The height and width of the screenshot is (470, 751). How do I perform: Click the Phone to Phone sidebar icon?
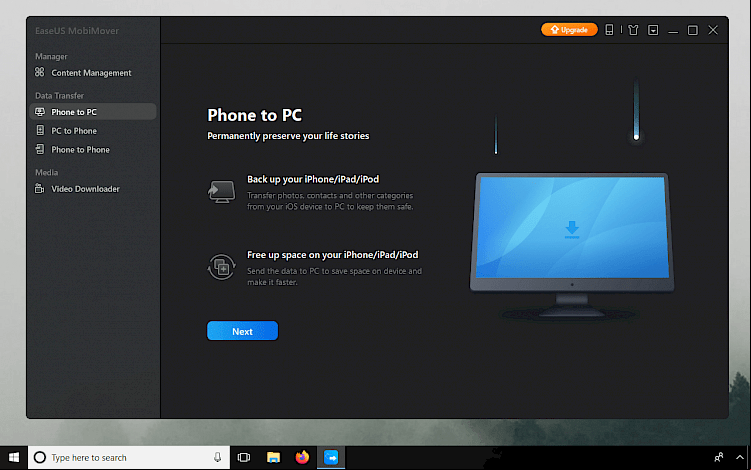(40, 149)
